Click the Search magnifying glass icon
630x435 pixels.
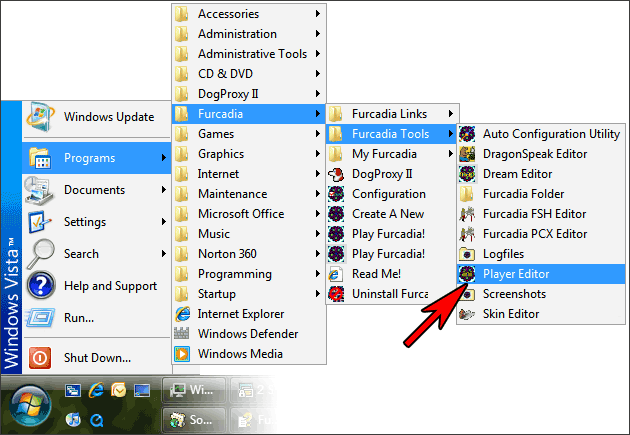[41, 254]
